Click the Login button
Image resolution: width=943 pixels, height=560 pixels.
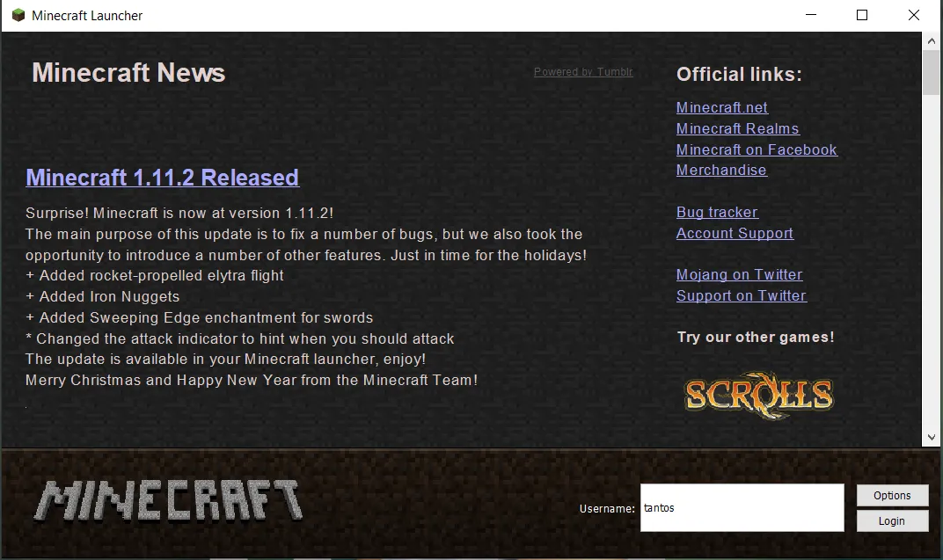[893, 521]
